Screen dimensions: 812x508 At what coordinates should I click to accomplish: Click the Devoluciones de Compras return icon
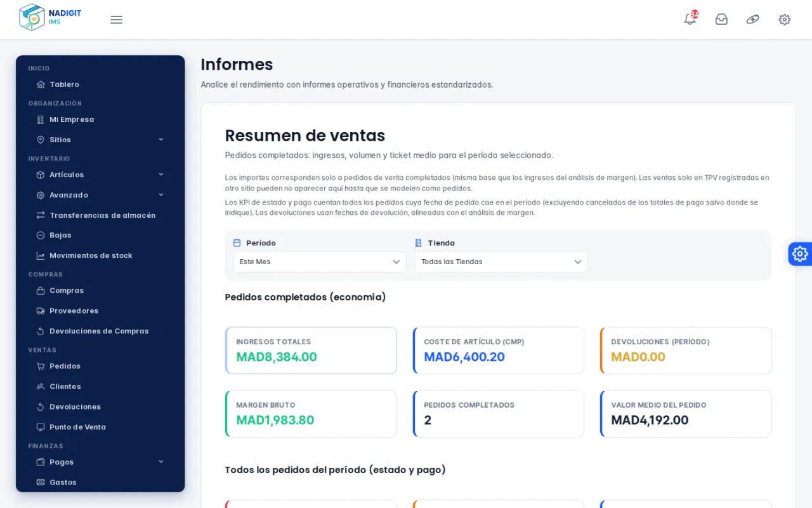coord(41,331)
